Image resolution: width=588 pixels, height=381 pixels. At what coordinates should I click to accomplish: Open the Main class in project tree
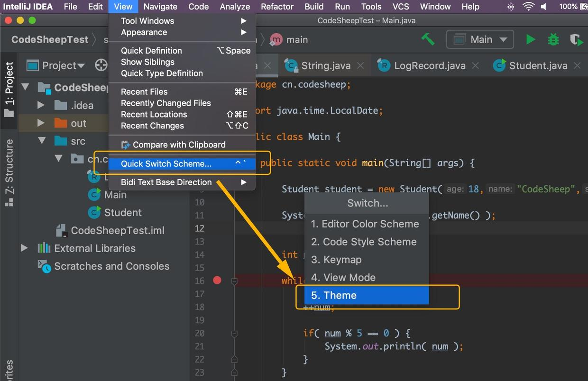coord(115,195)
